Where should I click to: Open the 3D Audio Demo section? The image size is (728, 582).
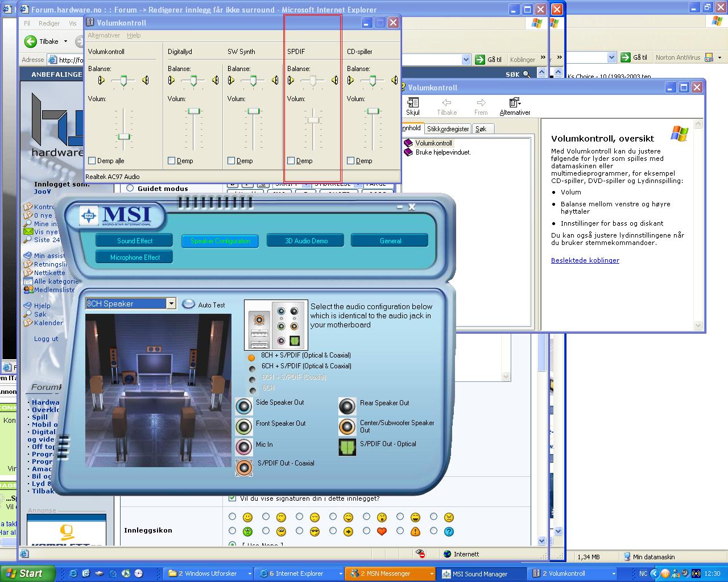click(306, 241)
